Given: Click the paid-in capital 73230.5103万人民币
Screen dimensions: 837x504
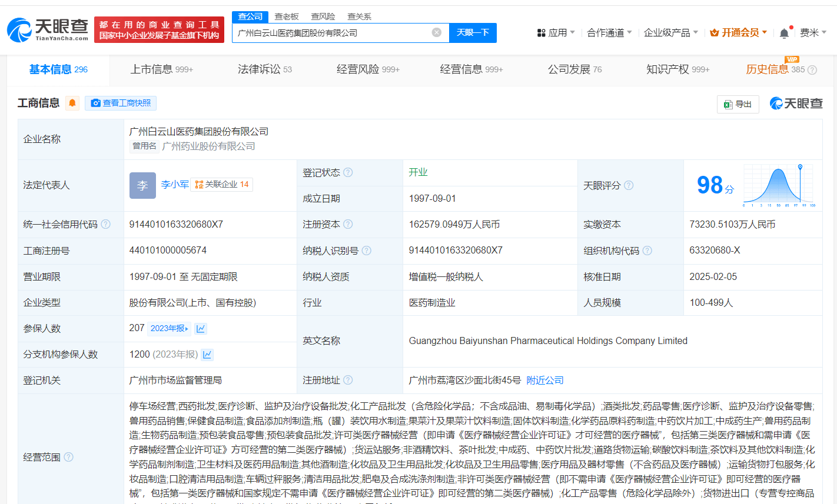Looking at the screenshot, I should tap(732, 224).
